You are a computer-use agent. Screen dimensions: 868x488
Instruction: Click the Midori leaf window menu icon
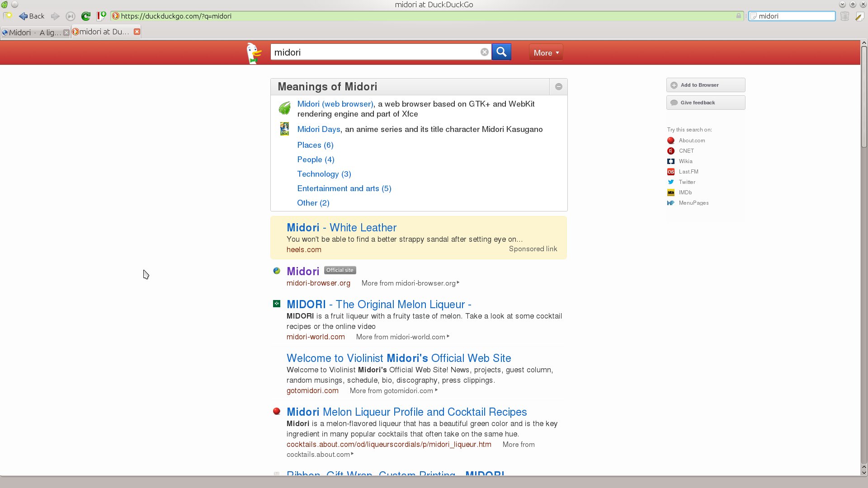(5, 5)
